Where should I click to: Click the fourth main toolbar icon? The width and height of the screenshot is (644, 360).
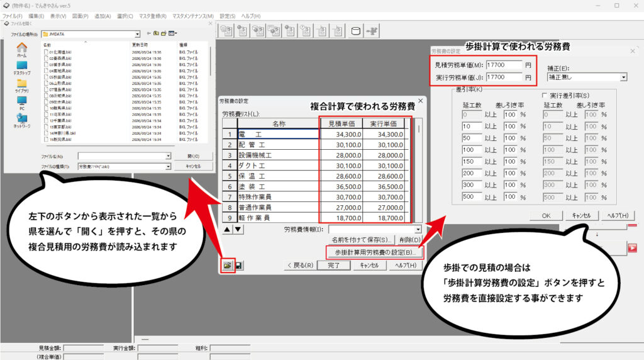click(x=274, y=31)
